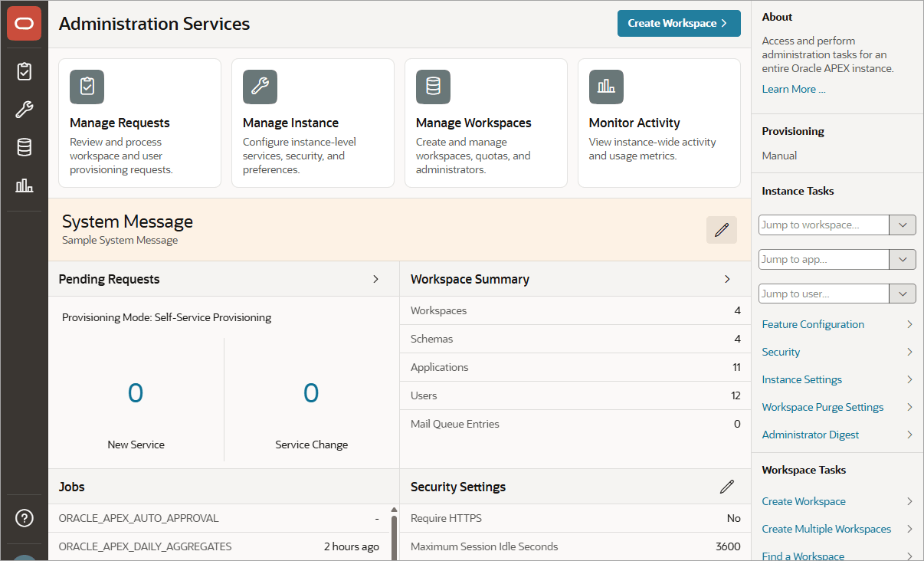Click the Create Workspace button
Viewport: 924px width, 561px height.
[679, 23]
